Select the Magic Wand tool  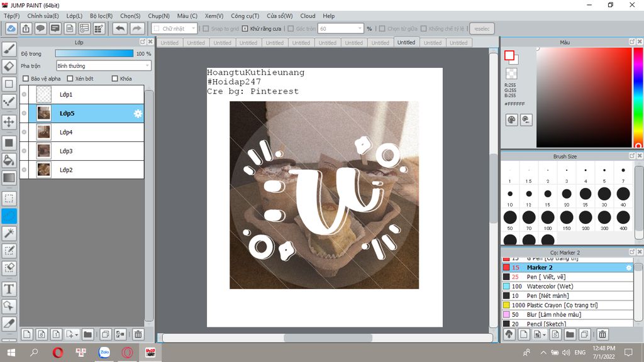[x=9, y=233]
